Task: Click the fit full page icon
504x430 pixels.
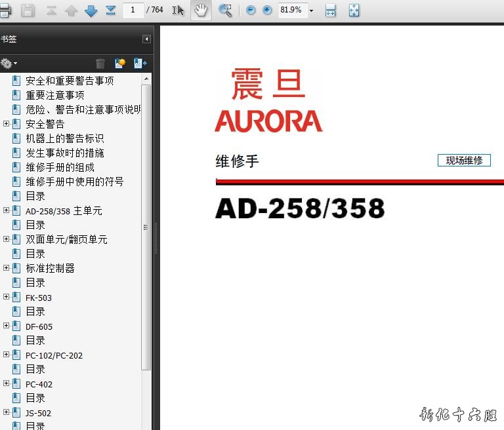Action: 354,10
